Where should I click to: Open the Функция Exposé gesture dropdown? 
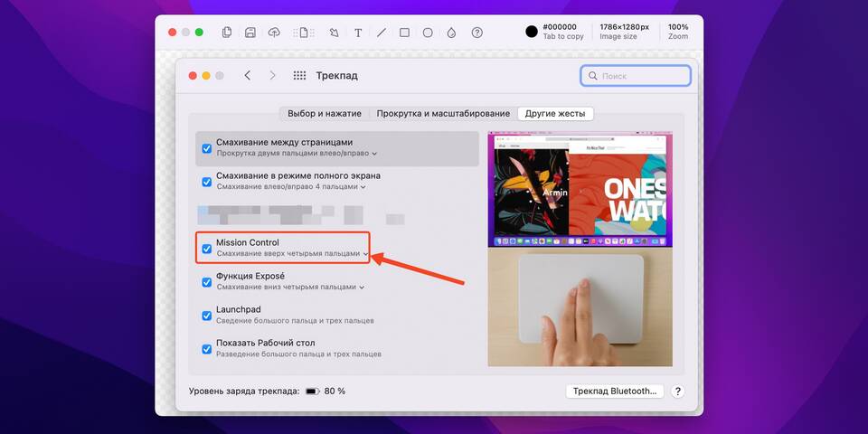coord(290,288)
